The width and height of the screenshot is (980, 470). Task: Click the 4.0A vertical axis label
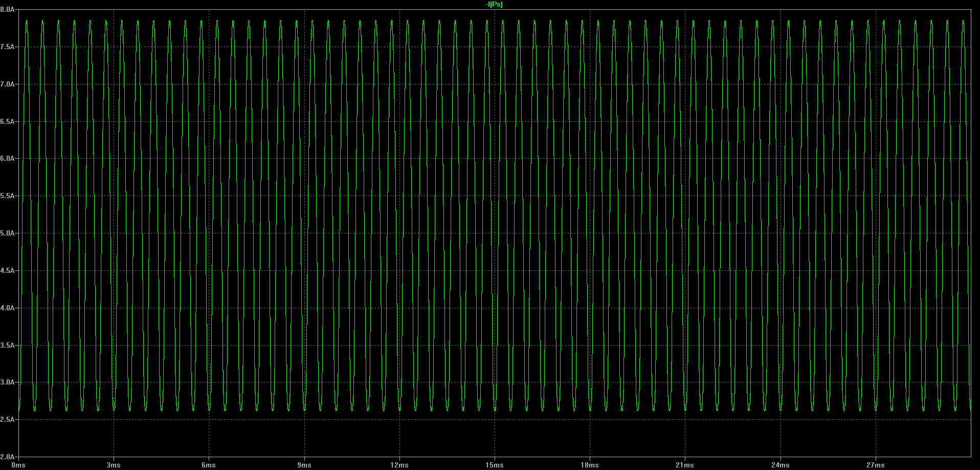[x=7, y=308]
